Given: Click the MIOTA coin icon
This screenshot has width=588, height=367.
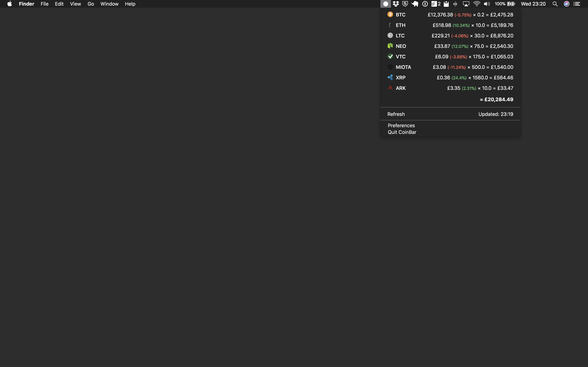Looking at the screenshot, I should click(390, 67).
